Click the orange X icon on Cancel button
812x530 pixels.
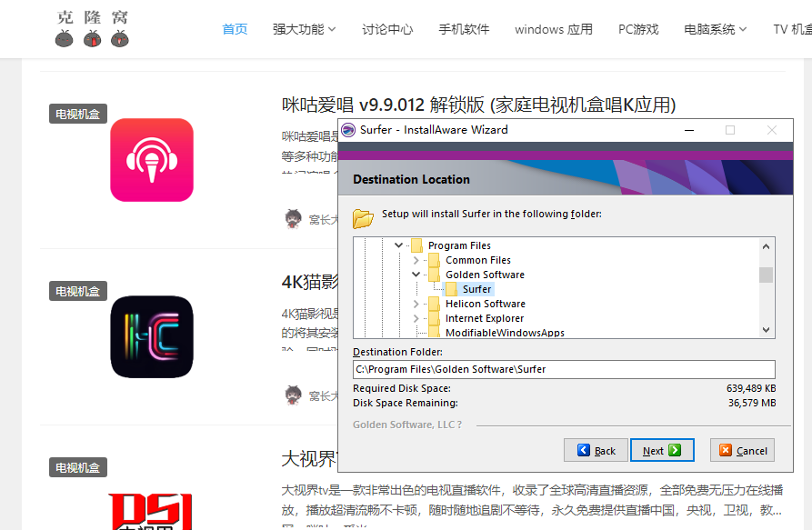[726, 450]
